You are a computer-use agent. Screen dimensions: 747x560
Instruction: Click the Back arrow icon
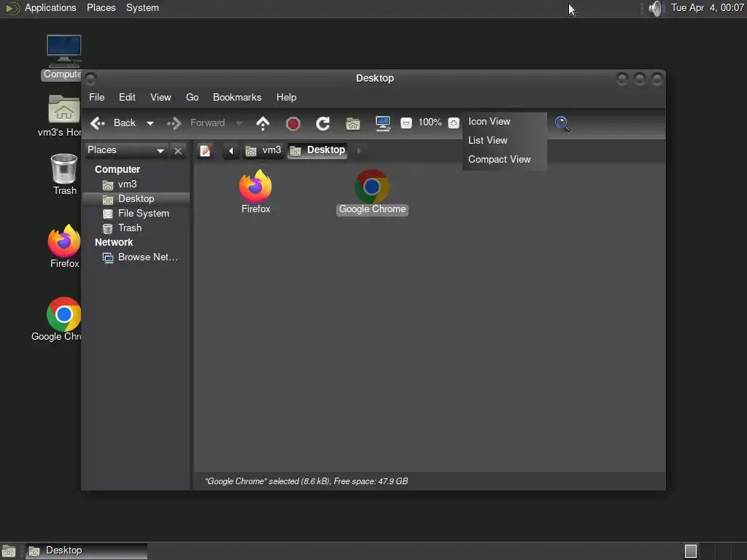point(98,123)
